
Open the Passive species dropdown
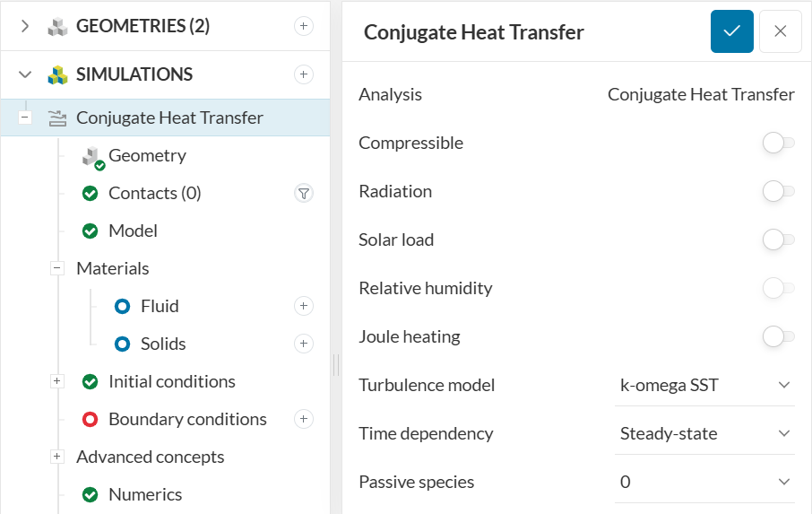click(x=705, y=483)
